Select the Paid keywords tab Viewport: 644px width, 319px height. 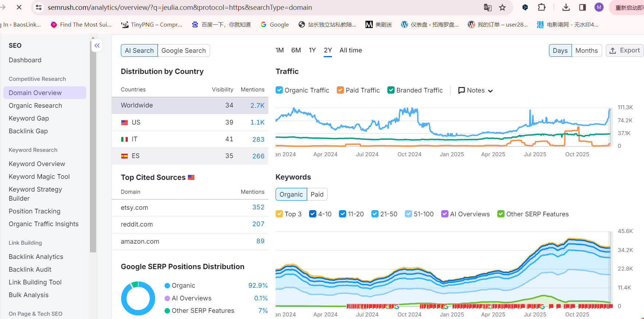[317, 194]
